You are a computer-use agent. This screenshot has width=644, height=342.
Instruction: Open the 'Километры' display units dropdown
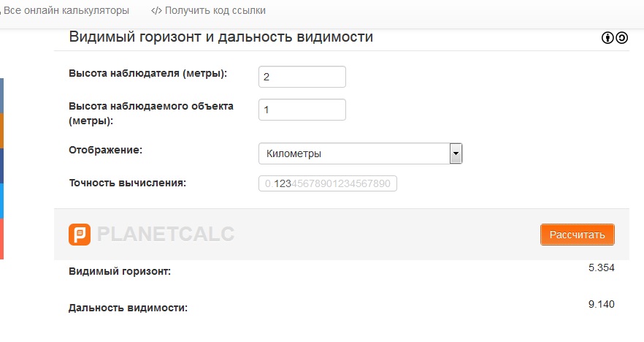pos(360,153)
